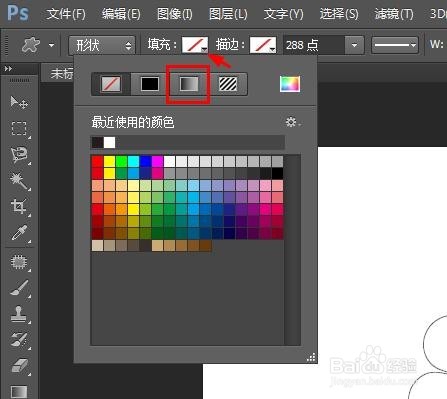Pick the magenta swatch in first row
The image size is (447, 399).
click(157, 161)
